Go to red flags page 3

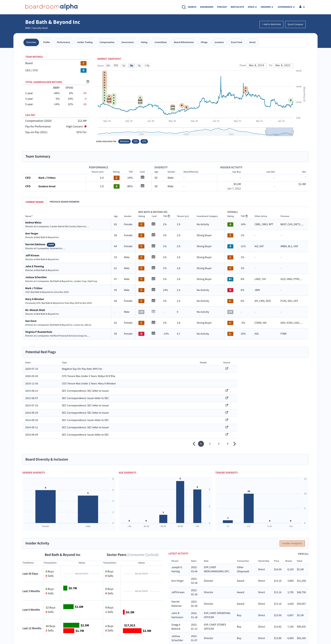(219, 444)
